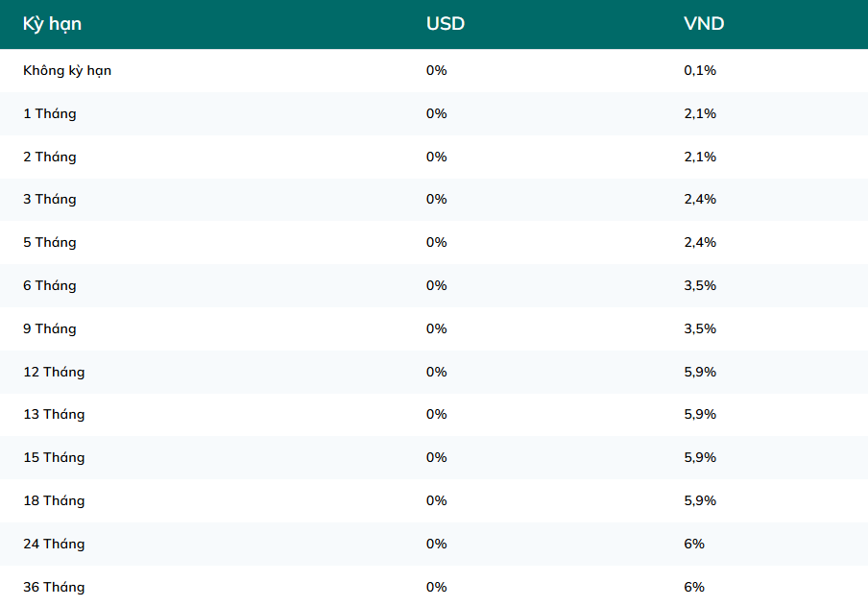Click the 24 Tháng term label

coord(54,544)
